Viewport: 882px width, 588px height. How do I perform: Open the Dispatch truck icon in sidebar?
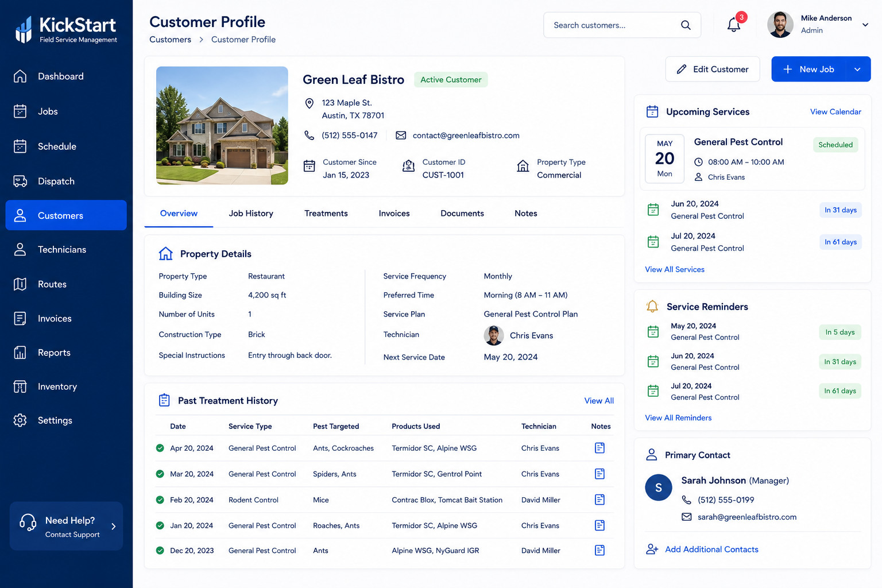coord(20,181)
